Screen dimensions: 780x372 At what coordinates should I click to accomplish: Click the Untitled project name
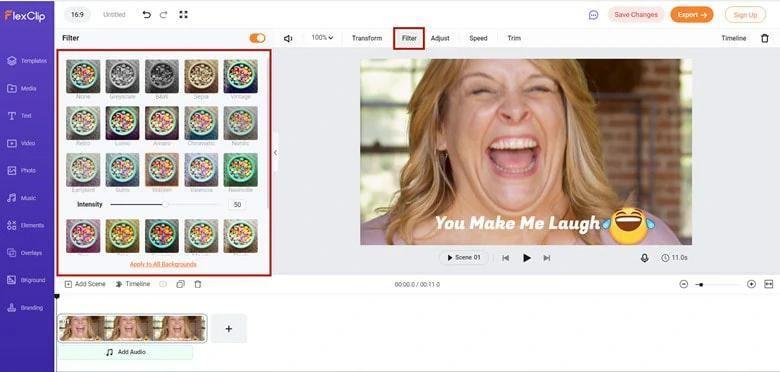pyautogui.click(x=114, y=15)
